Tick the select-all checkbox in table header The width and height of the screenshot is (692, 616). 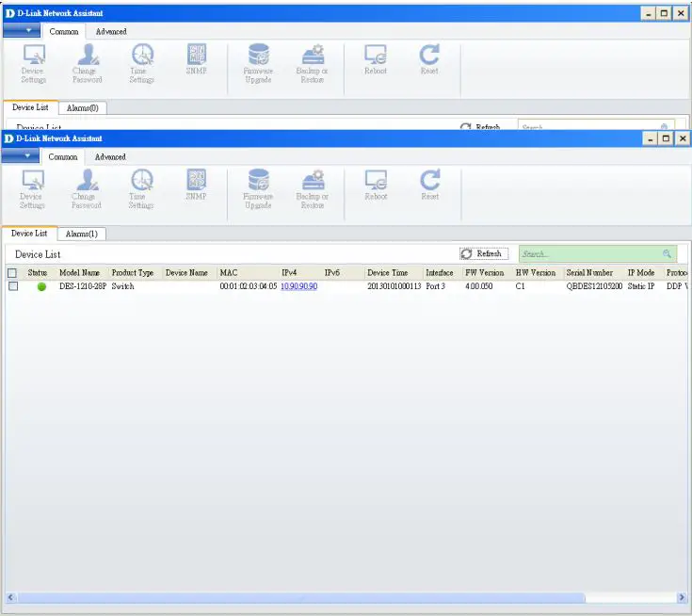tap(12, 273)
